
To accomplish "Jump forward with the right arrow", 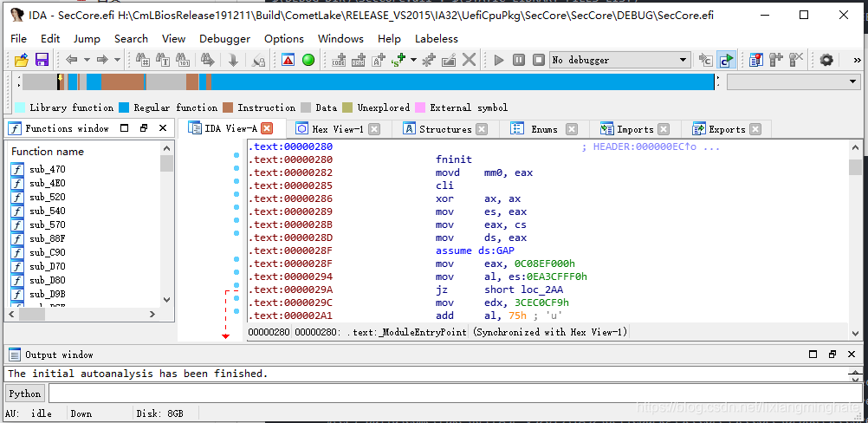I will point(102,60).
